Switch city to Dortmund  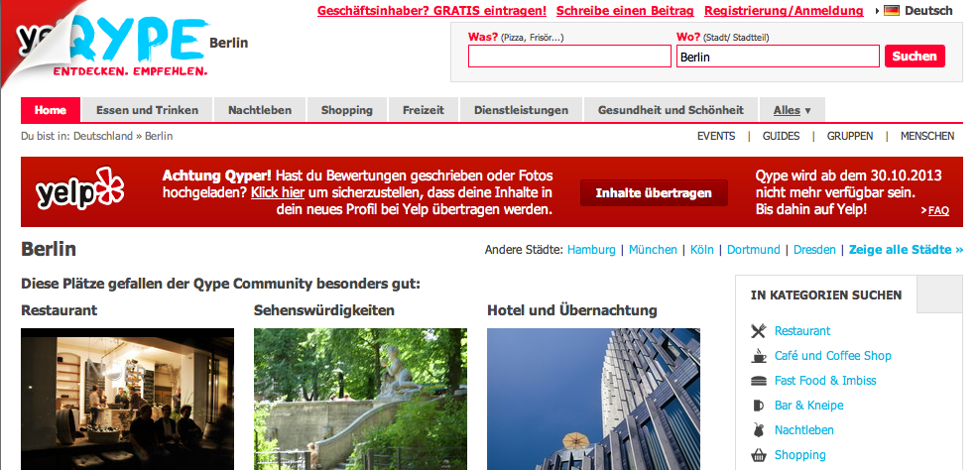(x=754, y=249)
